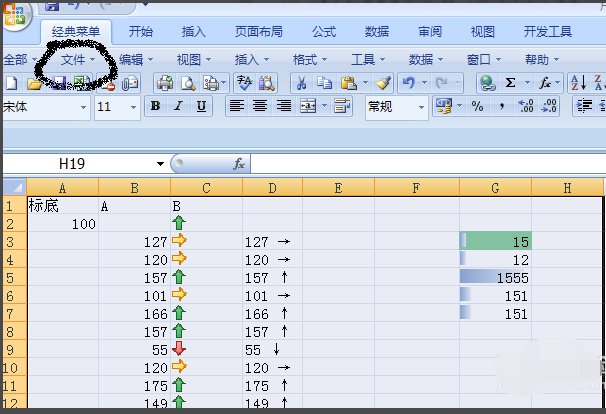Expand the font size 11 dropdown
Viewport: 606px width, 414px height.
134,107
